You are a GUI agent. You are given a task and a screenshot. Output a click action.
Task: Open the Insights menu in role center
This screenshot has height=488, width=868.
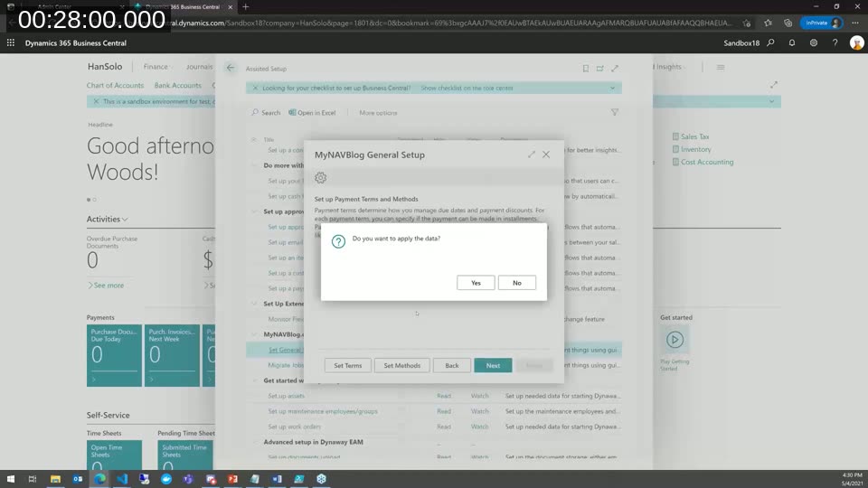pyautogui.click(x=669, y=66)
